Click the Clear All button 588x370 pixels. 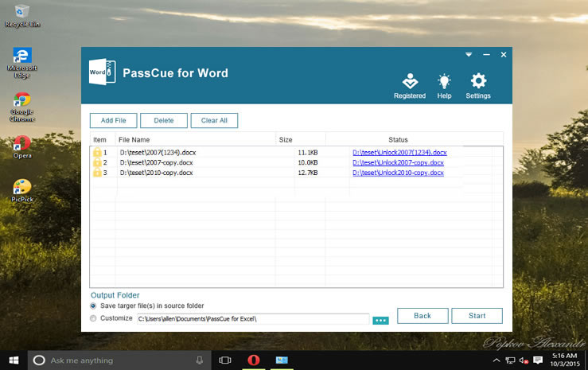tap(214, 120)
